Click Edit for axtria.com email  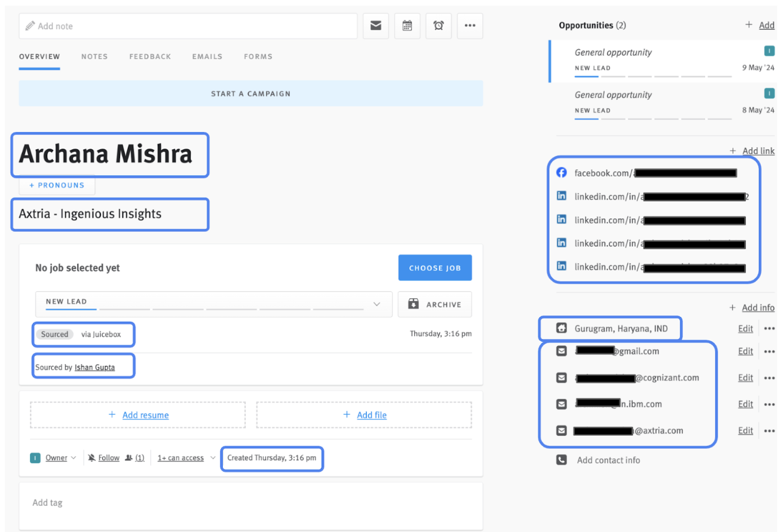pyautogui.click(x=745, y=430)
